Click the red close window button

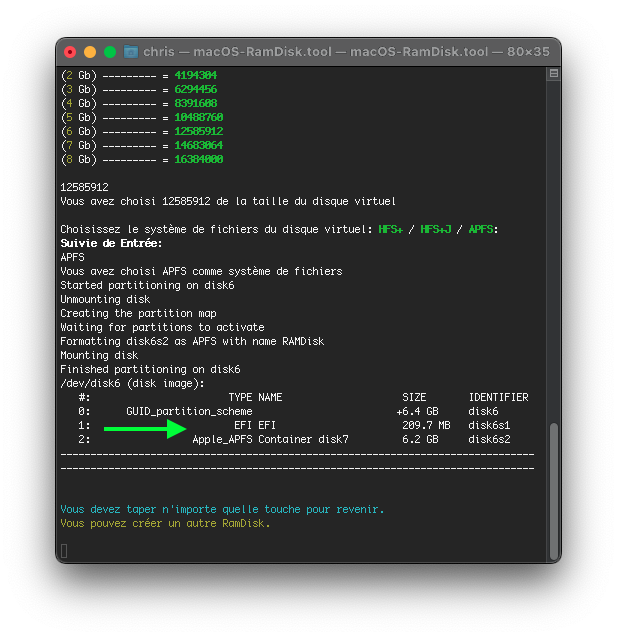click(70, 52)
